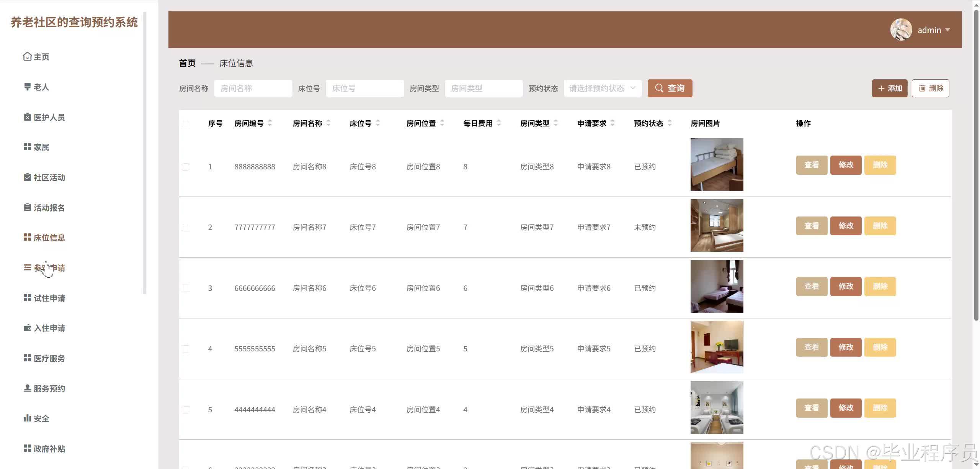Screen dimensions: 980x469
Task: Expand the admin user dropdown arrow
Action: coord(947,30)
